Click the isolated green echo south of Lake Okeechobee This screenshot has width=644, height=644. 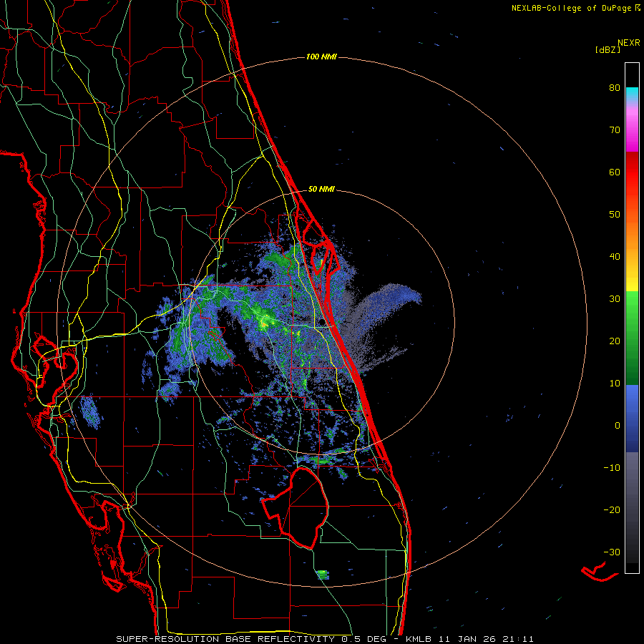[323, 574]
